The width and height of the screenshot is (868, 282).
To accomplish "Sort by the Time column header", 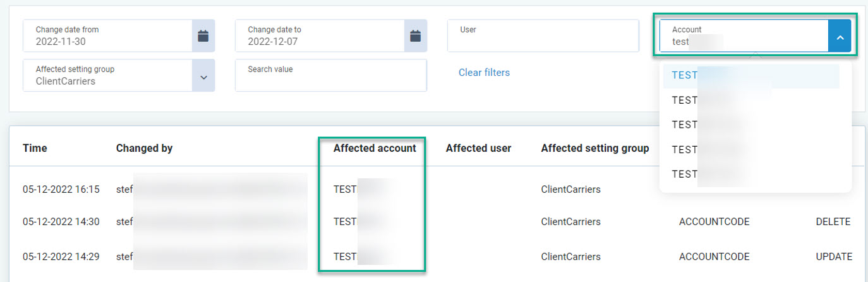I will pyautogui.click(x=35, y=148).
